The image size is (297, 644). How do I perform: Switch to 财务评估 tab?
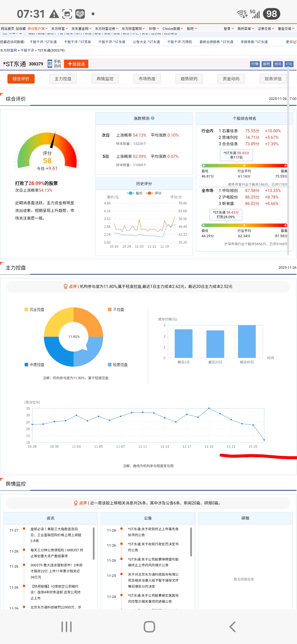[273, 79]
